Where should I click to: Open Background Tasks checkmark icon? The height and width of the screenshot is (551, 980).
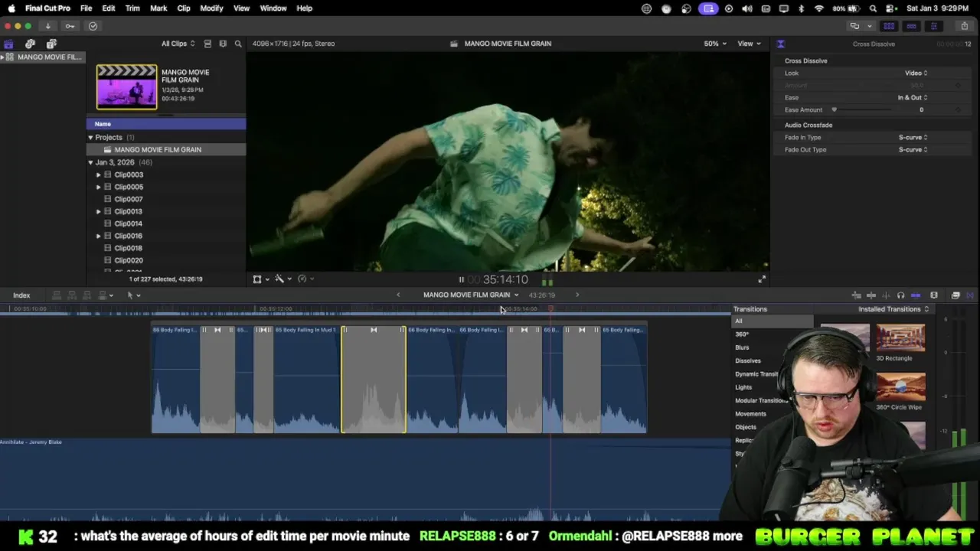pos(93,26)
